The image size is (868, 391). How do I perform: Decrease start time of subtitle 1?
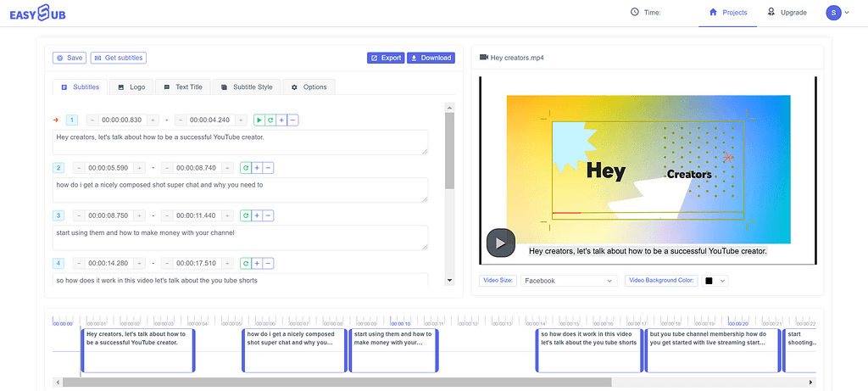coord(92,120)
